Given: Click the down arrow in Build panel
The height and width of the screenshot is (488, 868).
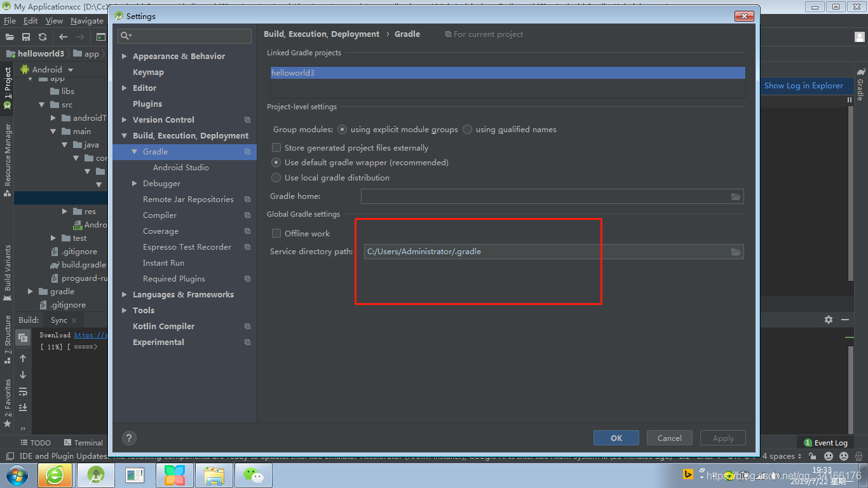Looking at the screenshot, I should click(23, 375).
